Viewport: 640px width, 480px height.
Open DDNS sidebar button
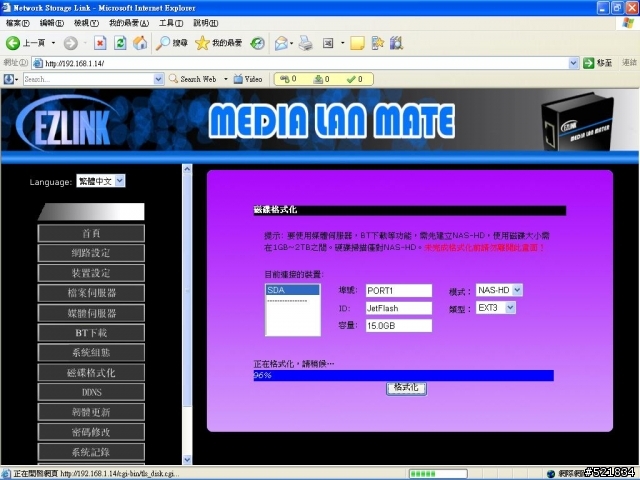click(x=91, y=392)
